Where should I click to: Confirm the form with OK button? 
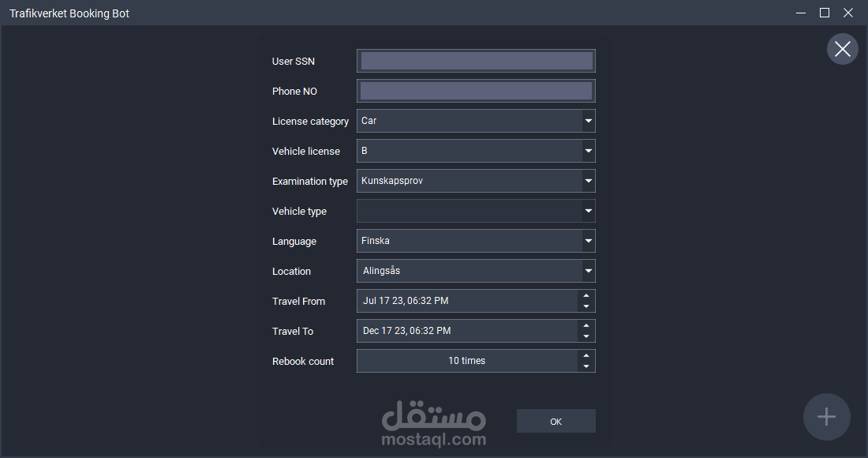tap(556, 422)
